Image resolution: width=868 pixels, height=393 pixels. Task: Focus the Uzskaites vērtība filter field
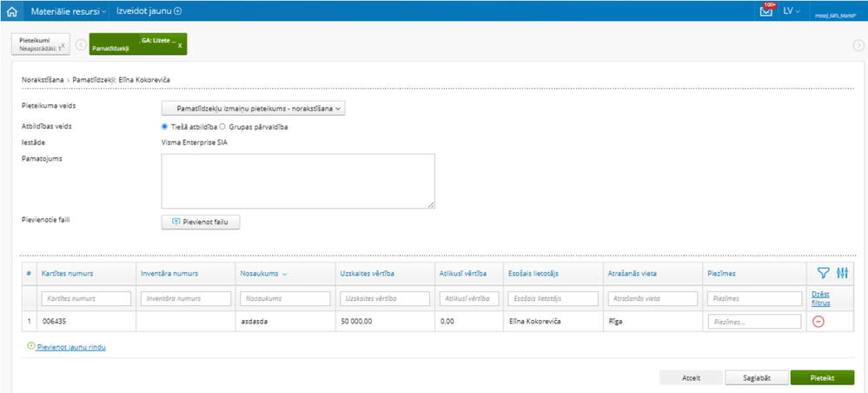pos(385,299)
